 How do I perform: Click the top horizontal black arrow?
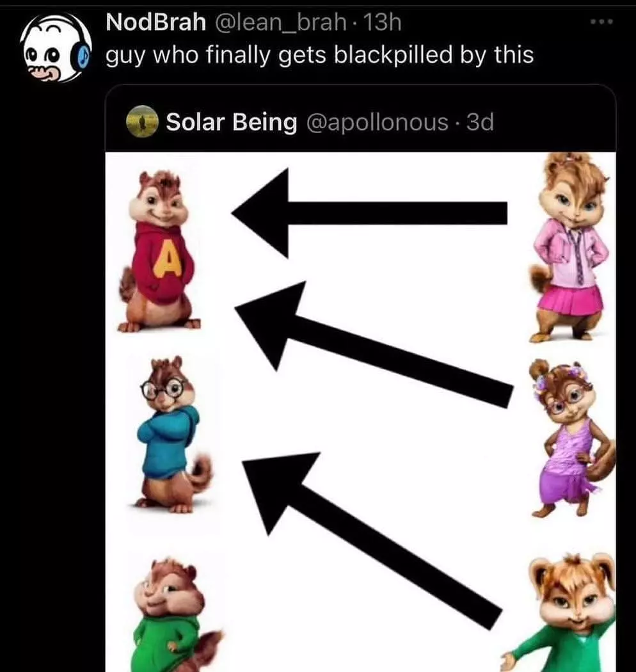point(369,213)
